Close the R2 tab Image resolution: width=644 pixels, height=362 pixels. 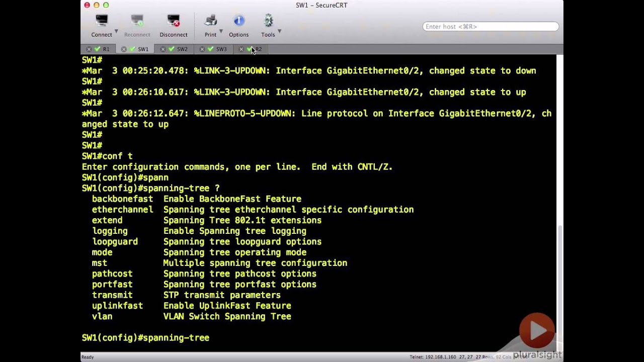pyautogui.click(x=242, y=49)
